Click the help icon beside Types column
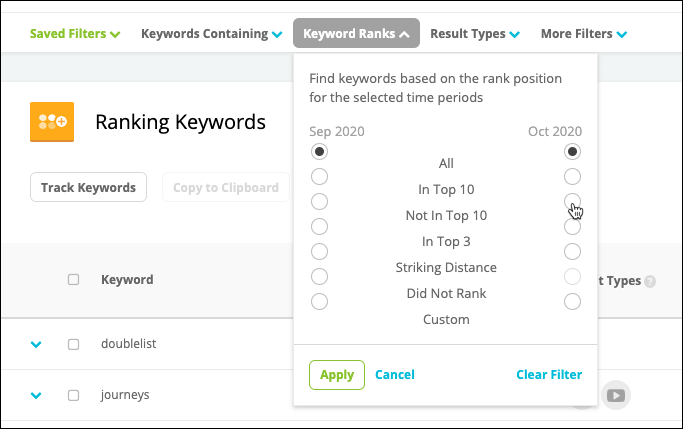Screen dimensions: 683x429 650,281
